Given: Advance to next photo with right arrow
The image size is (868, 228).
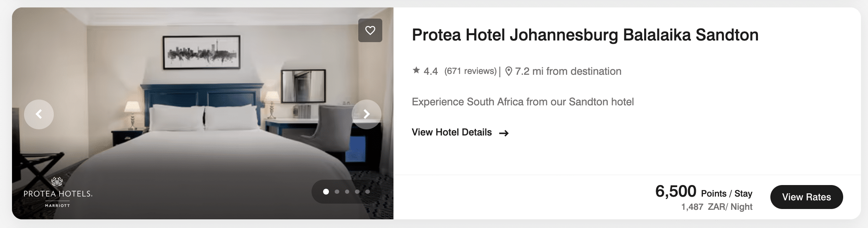Looking at the screenshot, I should pyautogui.click(x=366, y=114).
